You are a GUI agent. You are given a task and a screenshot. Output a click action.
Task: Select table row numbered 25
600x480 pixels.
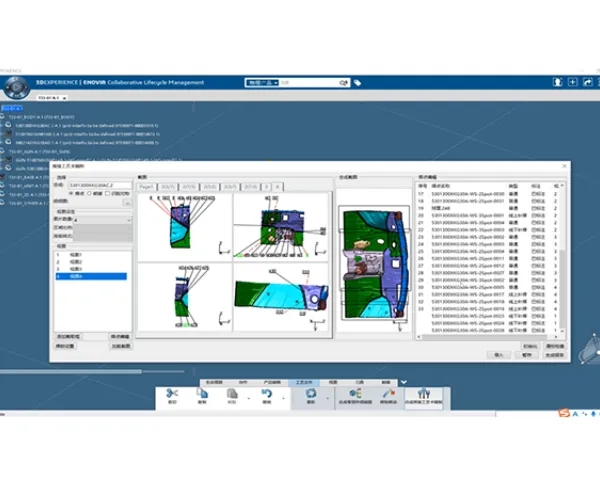coord(488,251)
